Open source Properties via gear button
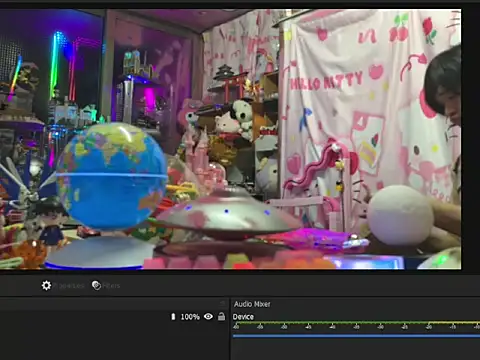This screenshot has height=360, width=480. (63, 286)
